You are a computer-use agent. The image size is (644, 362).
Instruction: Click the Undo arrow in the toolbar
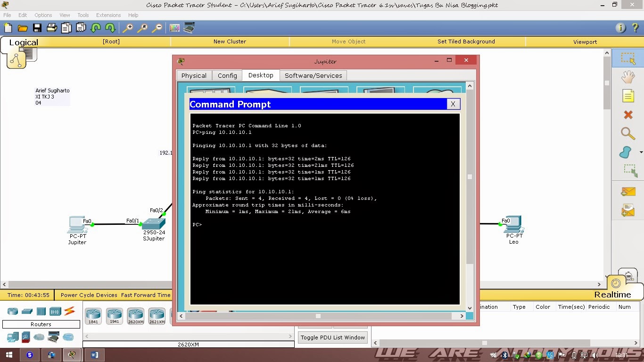(x=95, y=28)
